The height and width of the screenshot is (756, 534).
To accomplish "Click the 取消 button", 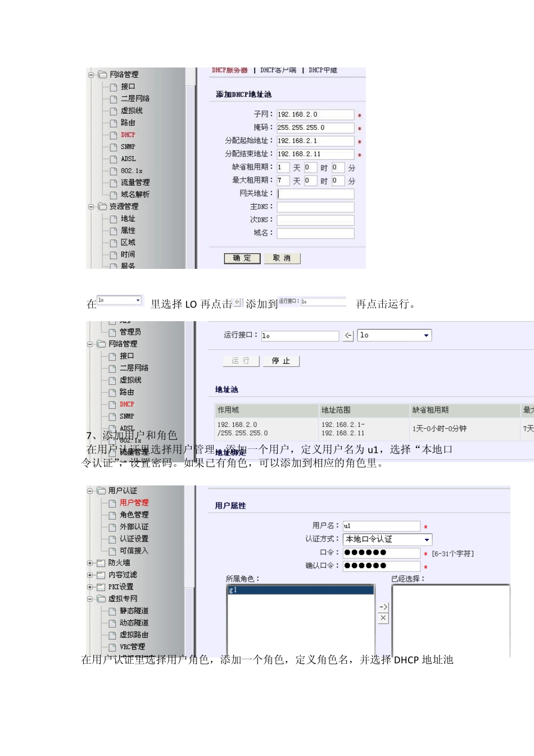I will [282, 258].
